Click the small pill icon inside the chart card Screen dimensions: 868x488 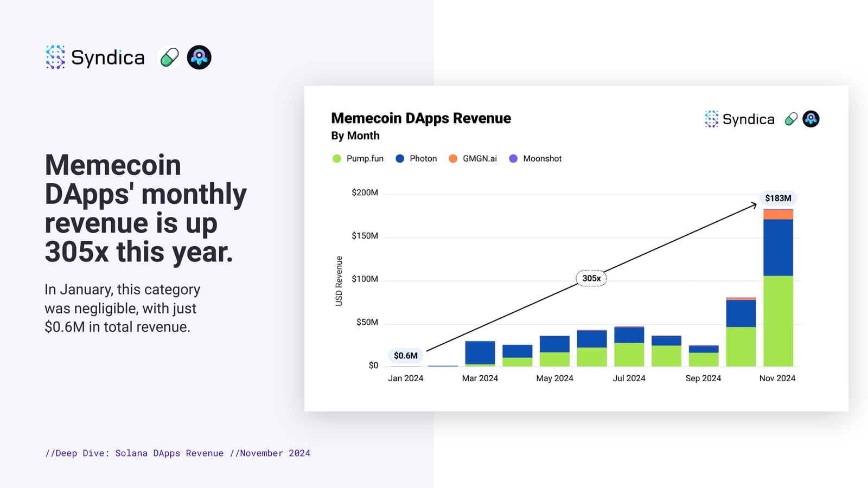point(791,119)
